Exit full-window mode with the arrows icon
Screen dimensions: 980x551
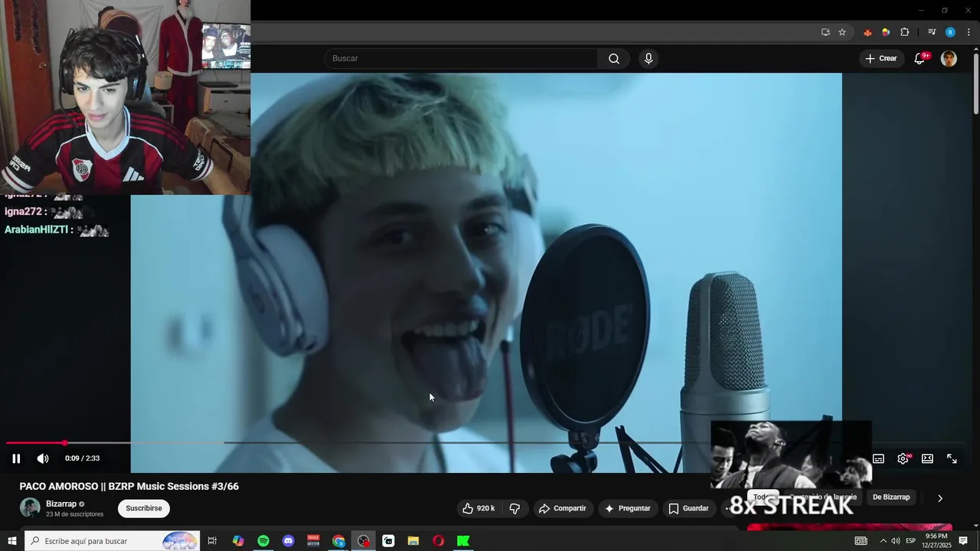952,458
